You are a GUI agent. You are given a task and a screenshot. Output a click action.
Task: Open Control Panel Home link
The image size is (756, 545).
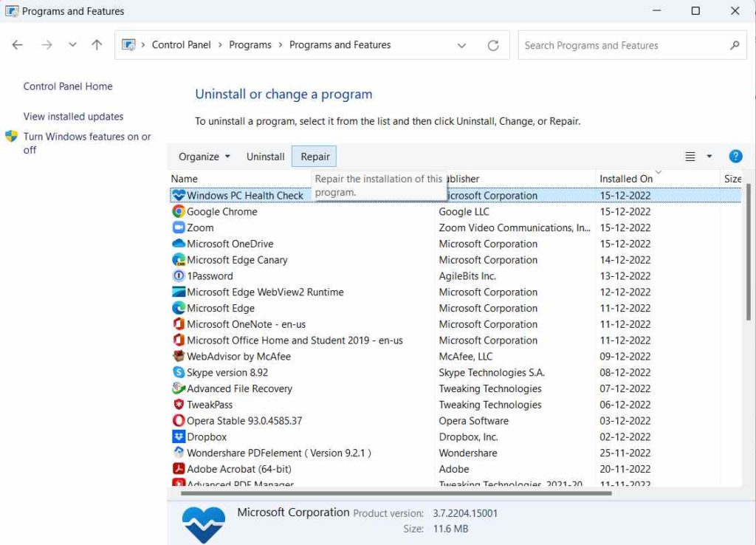pos(68,86)
